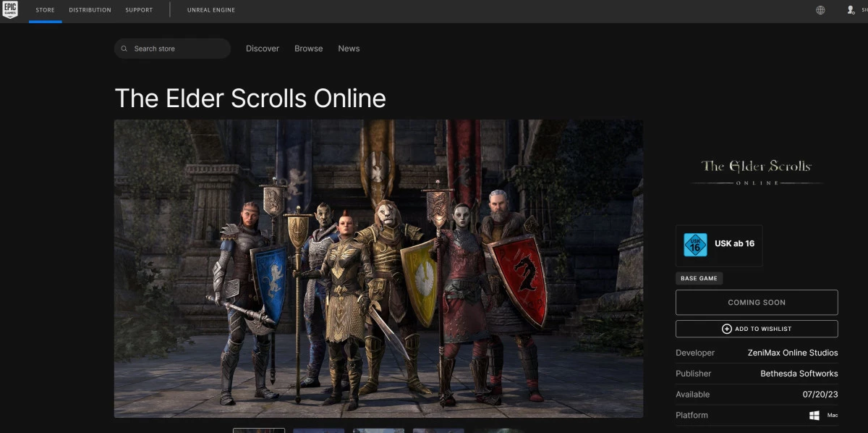Click the Publisher label
The width and height of the screenshot is (868, 433).
point(694,374)
